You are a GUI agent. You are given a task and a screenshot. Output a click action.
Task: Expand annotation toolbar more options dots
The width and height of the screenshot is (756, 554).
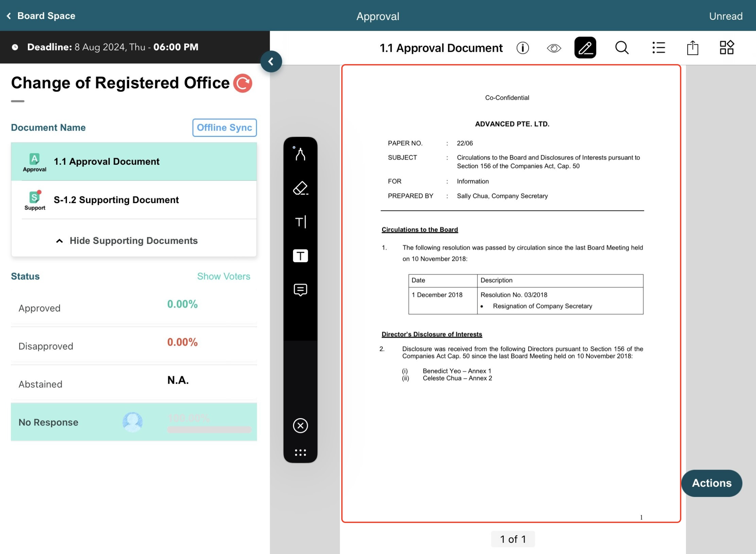pyautogui.click(x=300, y=453)
